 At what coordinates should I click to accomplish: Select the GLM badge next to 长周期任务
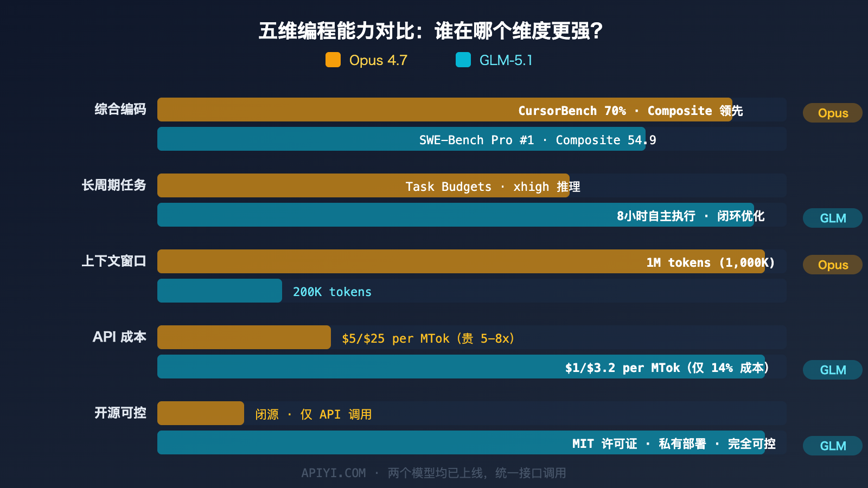[x=832, y=218]
